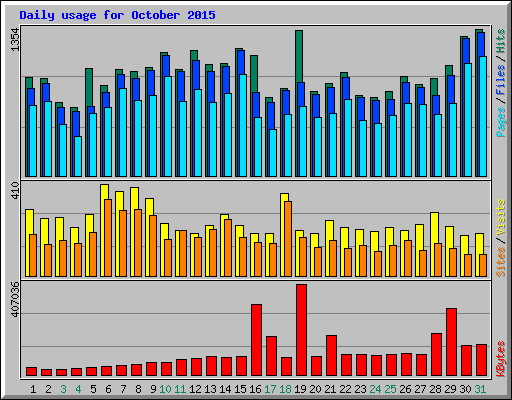
Task: Select day 12 on the x-axis
Action: point(195,389)
